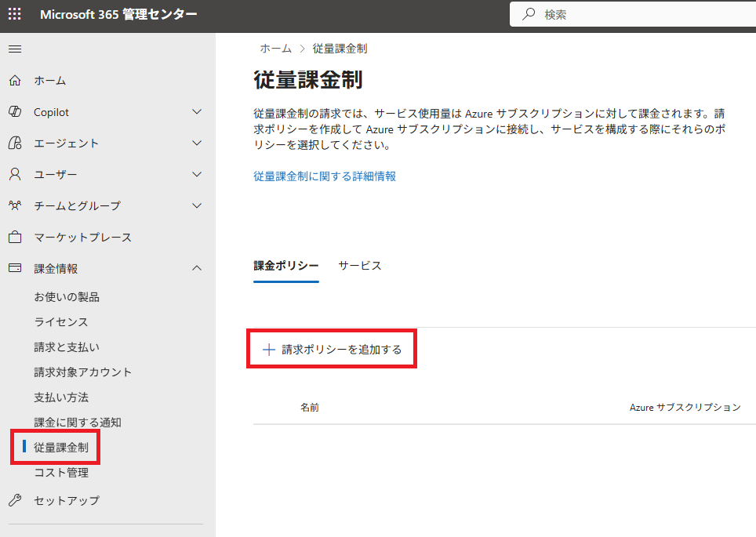Viewport: 756px width, 537px height.
Task: Click 請求ポリシーを追加する button
Action: tap(332, 350)
